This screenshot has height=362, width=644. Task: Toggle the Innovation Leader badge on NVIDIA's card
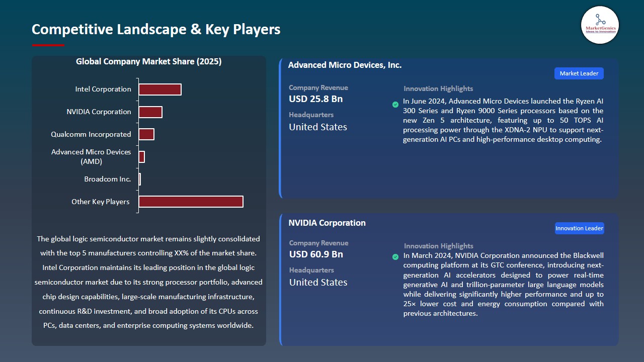pos(579,228)
